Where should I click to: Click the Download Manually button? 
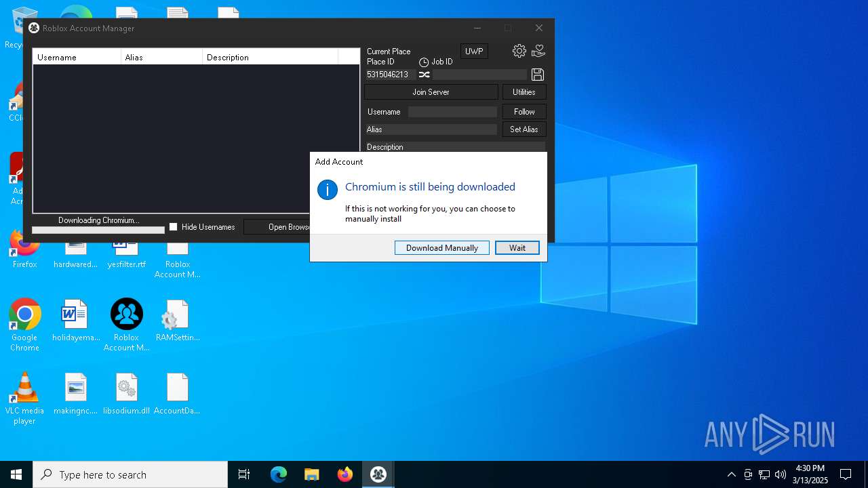(442, 248)
